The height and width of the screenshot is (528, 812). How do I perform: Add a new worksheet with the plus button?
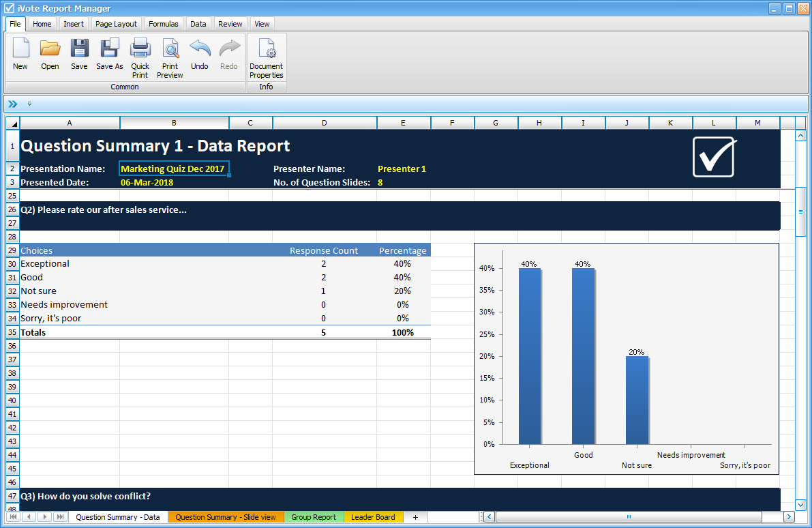[415, 517]
